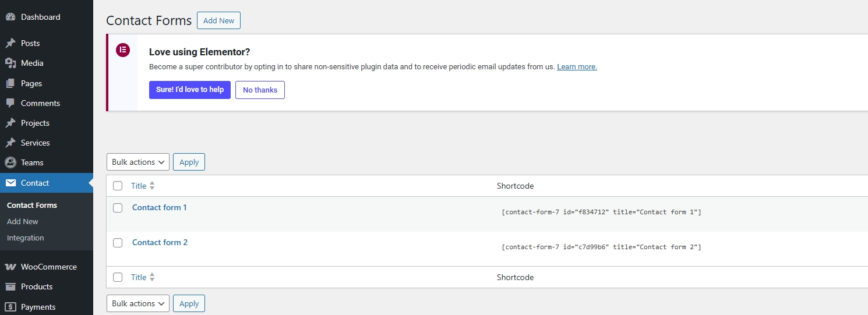Image resolution: width=868 pixels, height=315 pixels.
Task: Click the Media icon in sidebar
Action: pyautogui.click(x=10, y=63)
